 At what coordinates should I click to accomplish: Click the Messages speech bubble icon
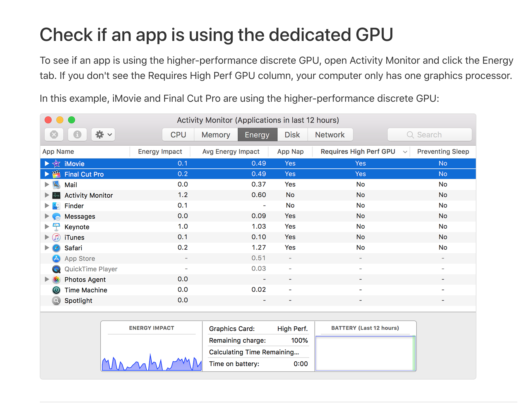[56, 216]
